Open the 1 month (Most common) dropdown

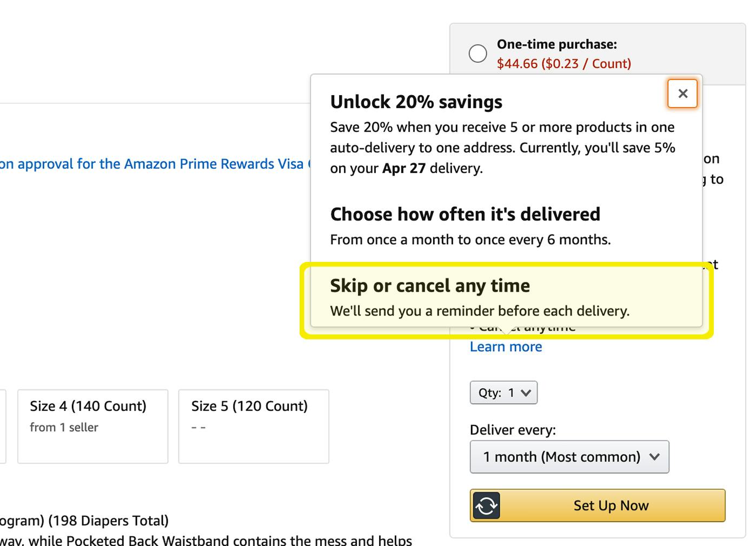pos(569,457)
